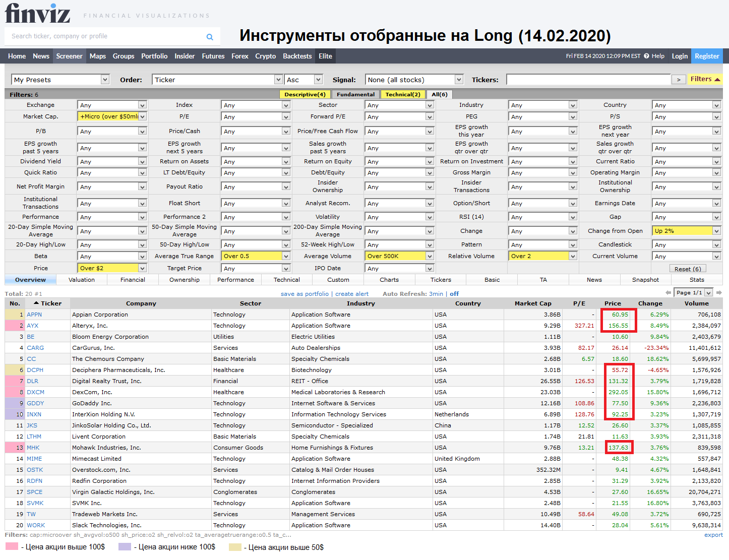Switch to the Descriptive(4) filter tab
The height and width of the screenshot is (560, 729).
coord(305,94)
